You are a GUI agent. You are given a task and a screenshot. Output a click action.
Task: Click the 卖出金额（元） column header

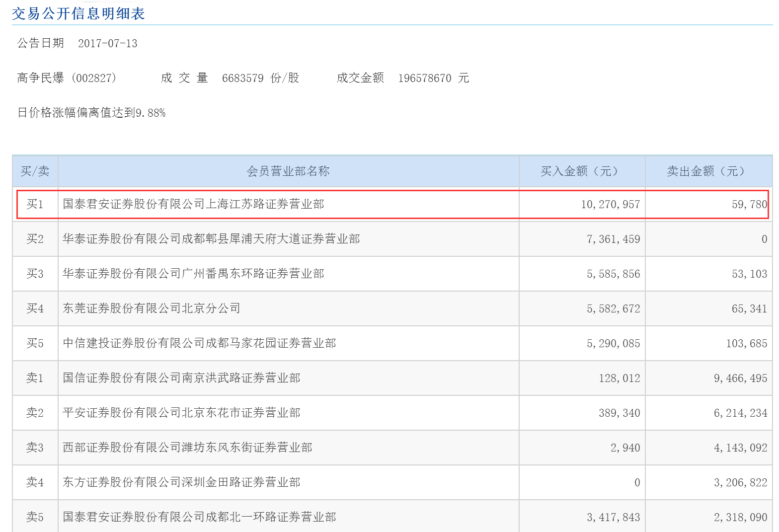tap(708, 171)
